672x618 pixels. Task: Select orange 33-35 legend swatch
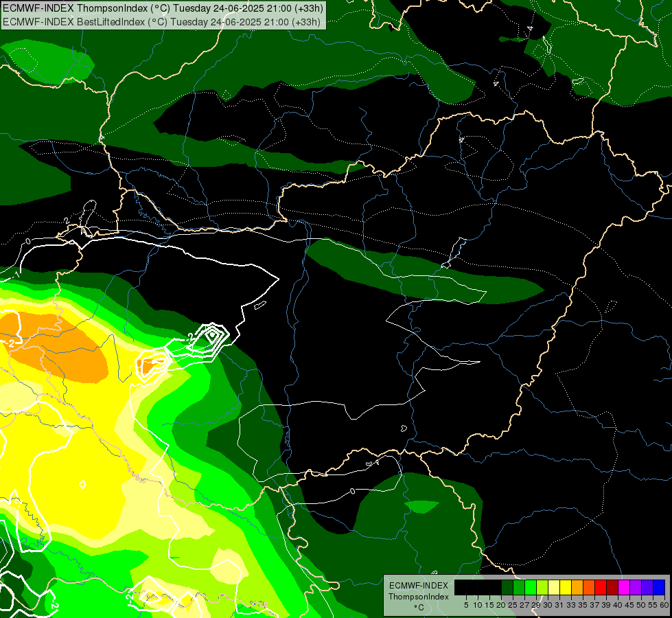click(577, 587)
